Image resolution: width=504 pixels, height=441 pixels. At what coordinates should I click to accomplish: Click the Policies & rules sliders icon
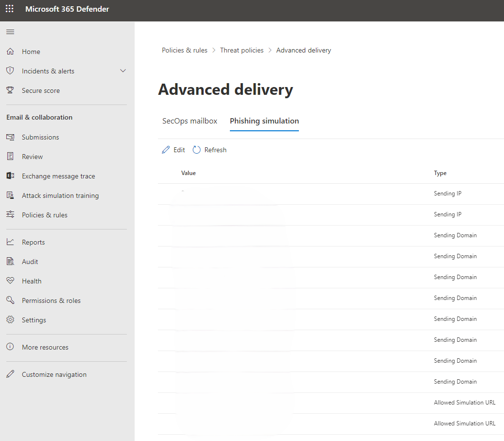10,215
